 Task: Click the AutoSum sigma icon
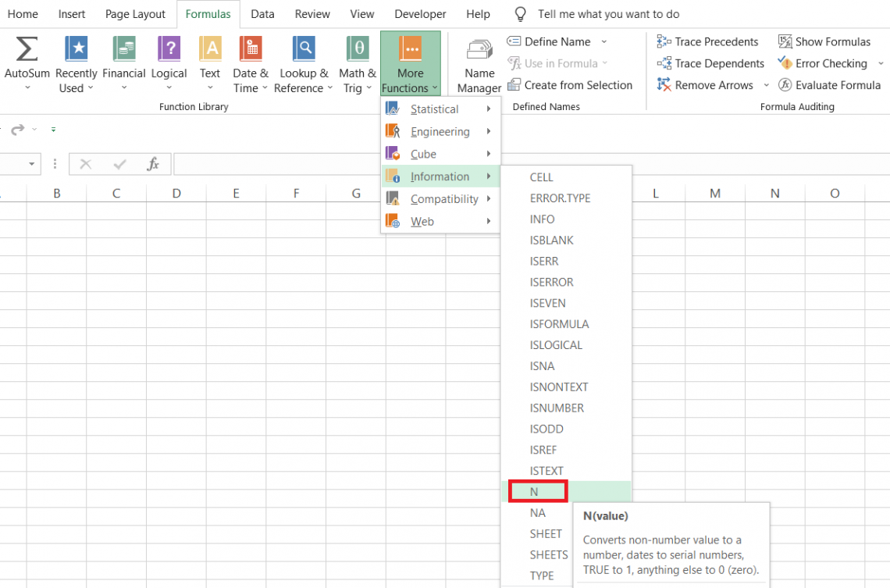tap(27, 50)
